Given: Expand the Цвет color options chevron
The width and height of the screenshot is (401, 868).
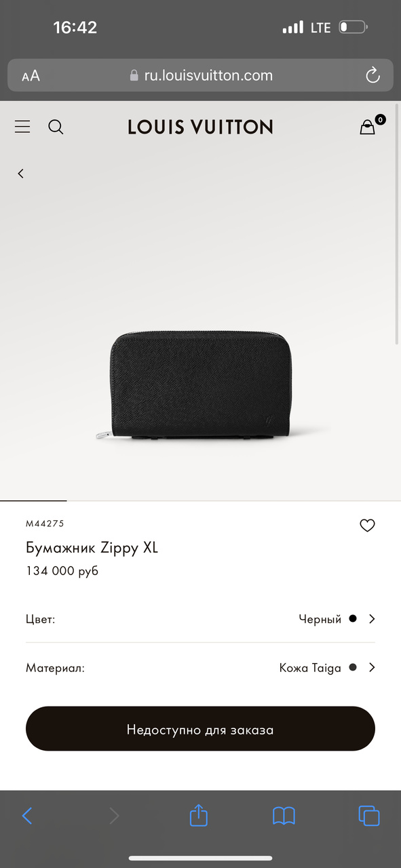Looking at the screenshot, I should click(x=372, y=618).
